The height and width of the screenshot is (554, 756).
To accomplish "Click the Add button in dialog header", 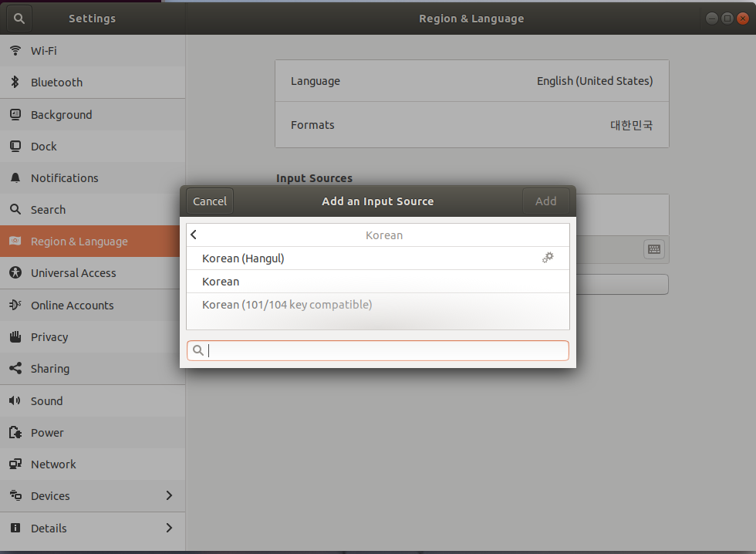I will tap(546, 201).
